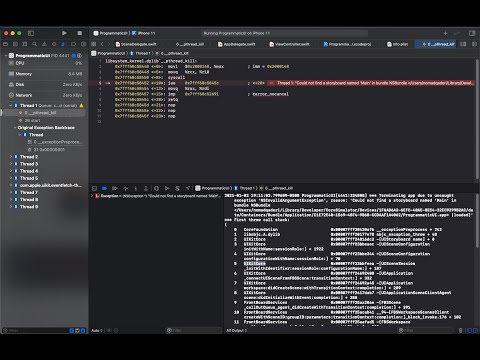Switch to the ViewController.swift tab

tap(289, 44)
